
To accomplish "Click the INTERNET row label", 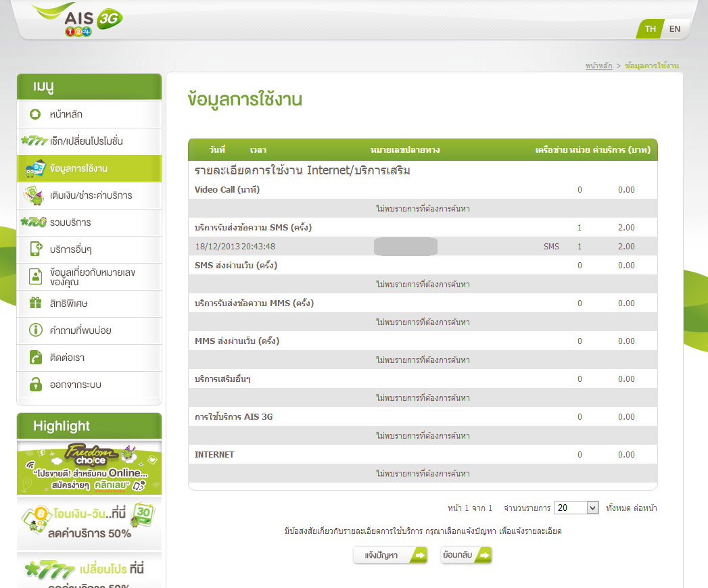I will click(x=214, y=455).
